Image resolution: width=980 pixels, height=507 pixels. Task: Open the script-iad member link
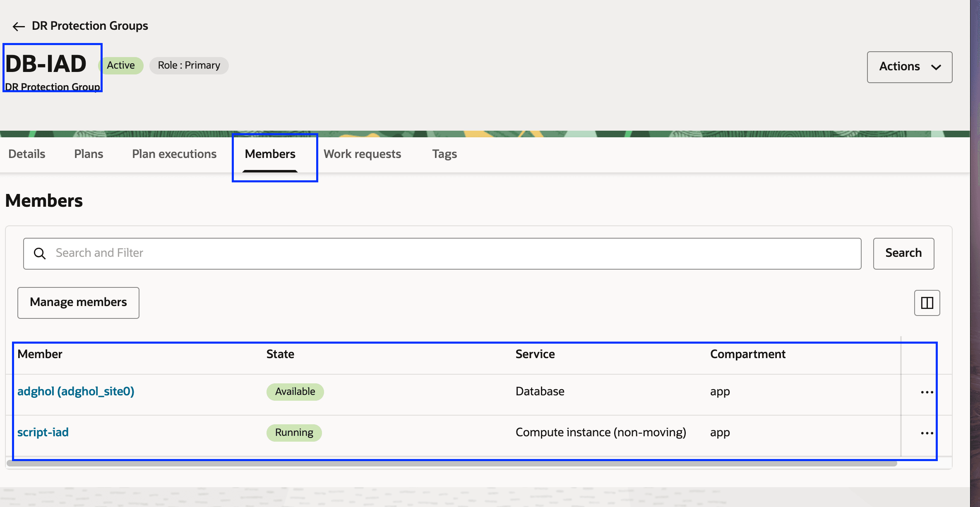43,432
